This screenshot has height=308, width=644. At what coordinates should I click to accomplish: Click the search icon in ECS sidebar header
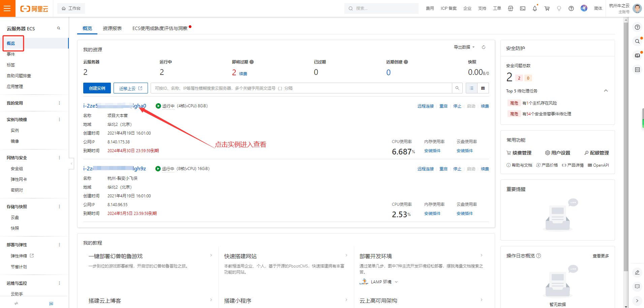click(x=59, y=28)
